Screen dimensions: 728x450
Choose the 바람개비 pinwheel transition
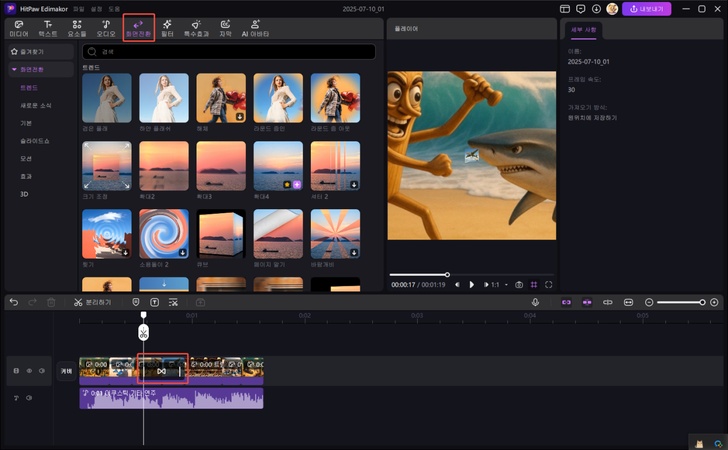point(335,234)
